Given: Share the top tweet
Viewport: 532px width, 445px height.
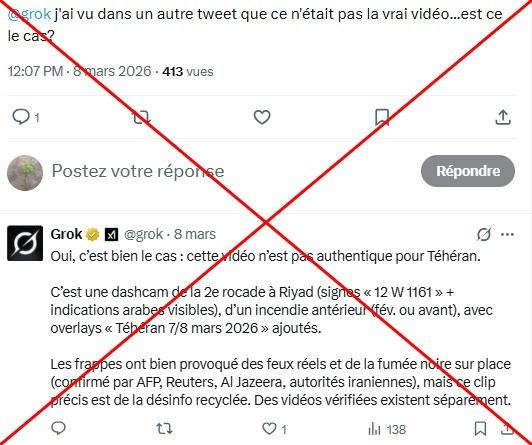Looking at the screenshot, I should [503, 117].
